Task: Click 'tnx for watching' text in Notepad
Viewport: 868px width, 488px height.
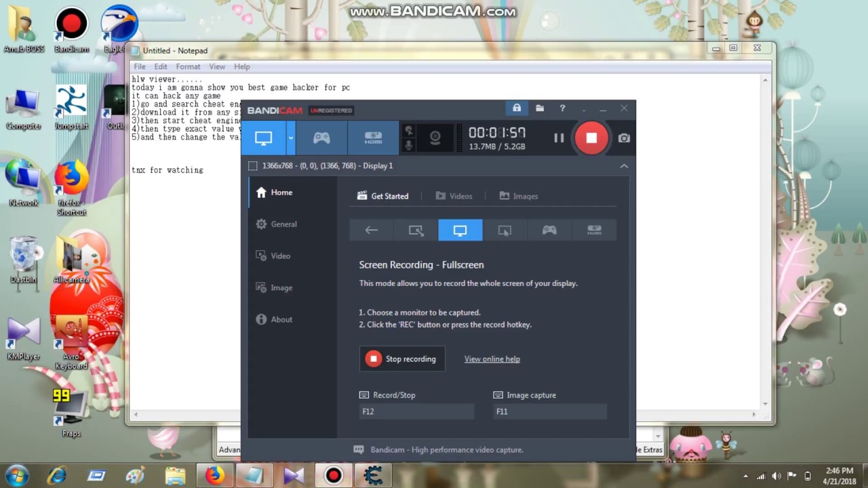Action: (167, 170)
